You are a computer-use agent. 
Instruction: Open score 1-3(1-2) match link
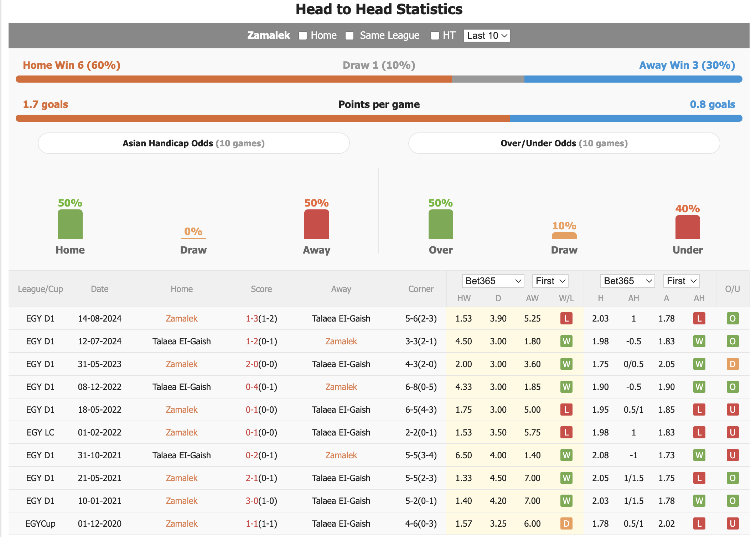point(262,318)
